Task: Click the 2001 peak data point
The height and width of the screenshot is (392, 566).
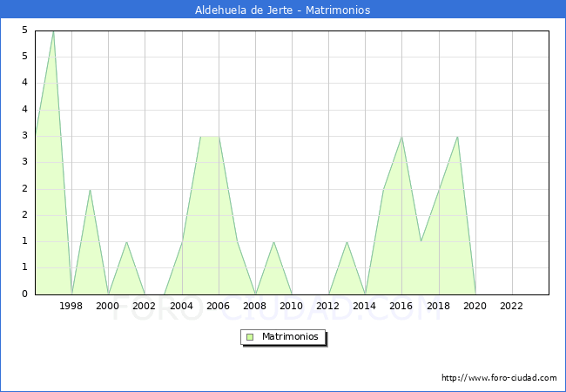Action: (x=126, y=242)
